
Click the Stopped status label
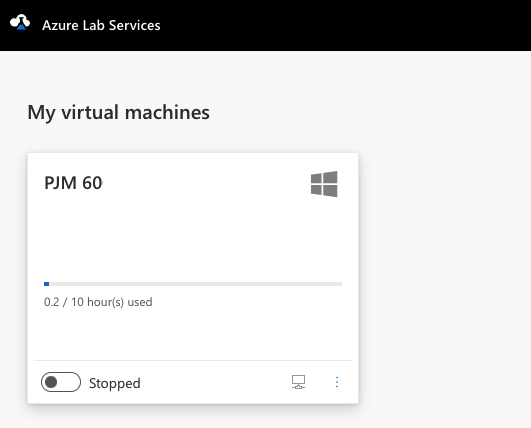115,383
